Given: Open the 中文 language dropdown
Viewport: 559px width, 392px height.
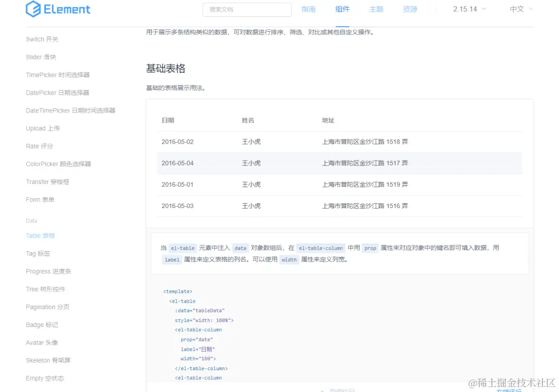Looking at the screenshot, I should (x=518, y=9).
